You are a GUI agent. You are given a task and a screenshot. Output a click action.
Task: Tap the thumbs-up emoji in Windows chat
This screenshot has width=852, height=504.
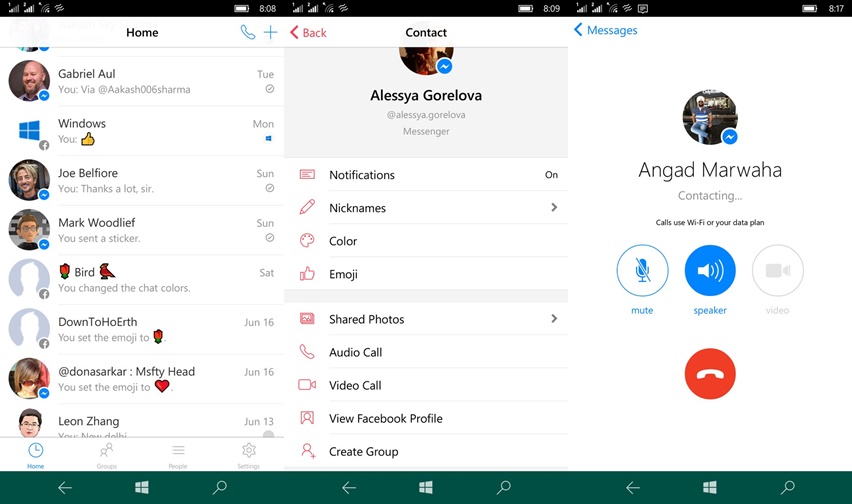click(87, 139)
